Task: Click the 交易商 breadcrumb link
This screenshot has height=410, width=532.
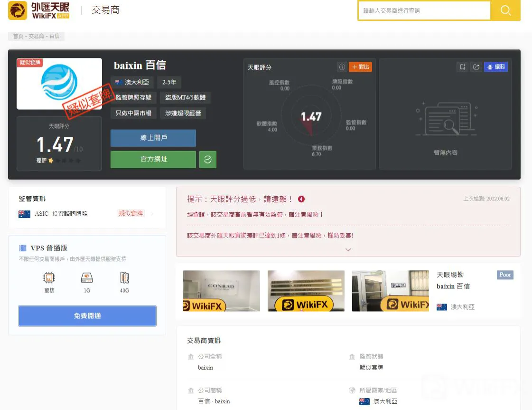Action: pyautogui.click(x=37, y=36)
